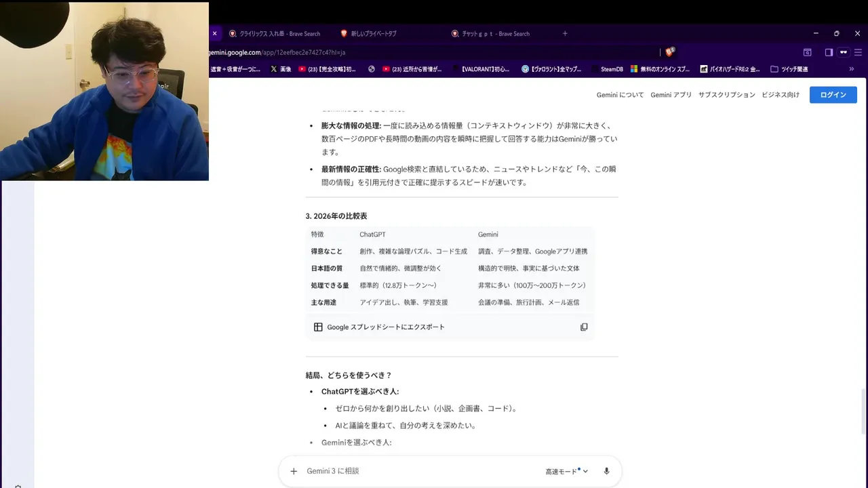Click the webcam overlay video thumbnail

coord(104,91)
